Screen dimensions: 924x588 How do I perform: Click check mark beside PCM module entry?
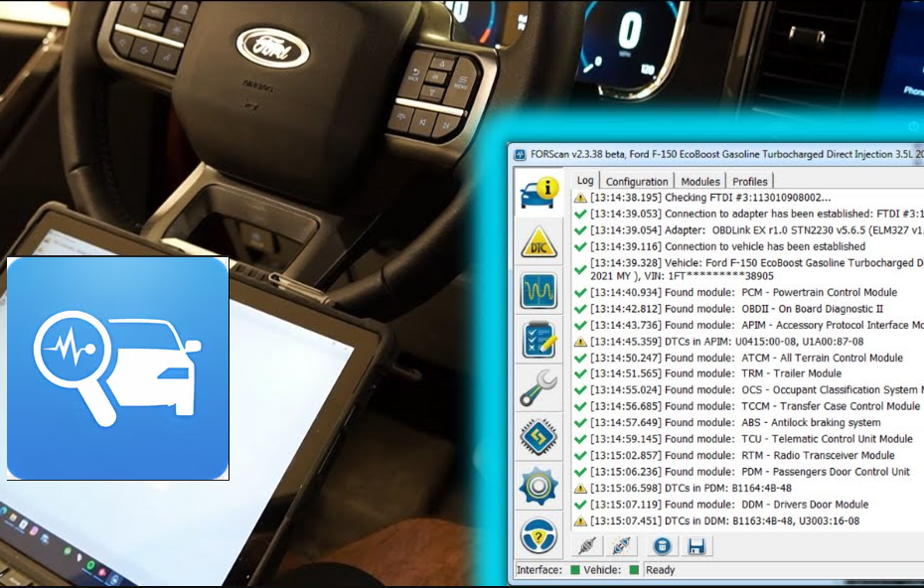click(x=580, y=293)
